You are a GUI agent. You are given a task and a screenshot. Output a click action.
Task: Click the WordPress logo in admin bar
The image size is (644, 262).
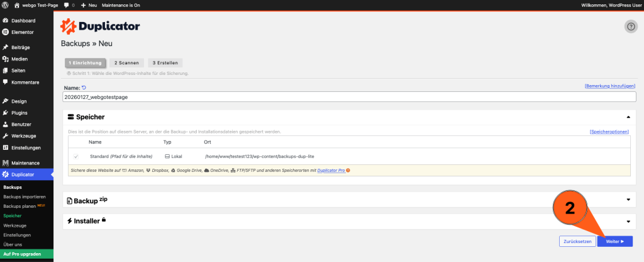pyautogui.click(x=5, y=5)
